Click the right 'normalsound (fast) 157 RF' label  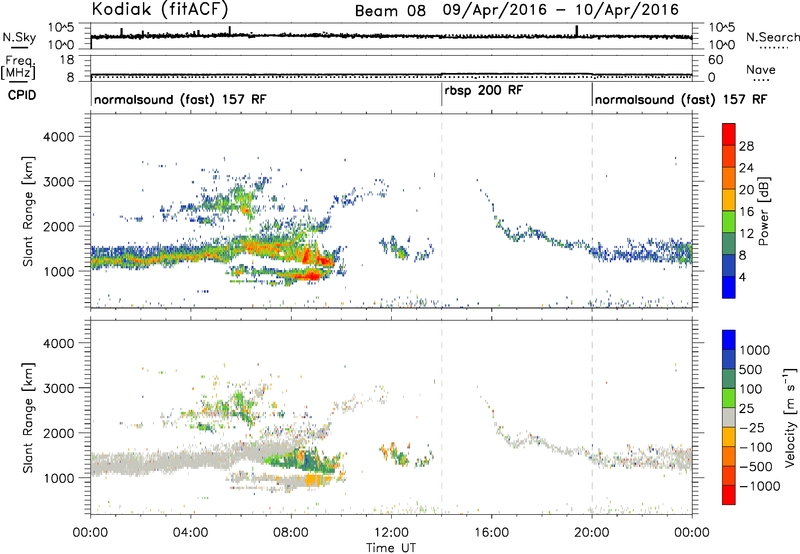(681, 99)
